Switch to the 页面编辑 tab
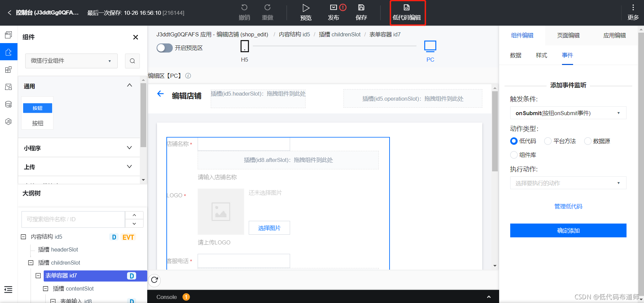The image size is (644, 303). click(568, 35)
